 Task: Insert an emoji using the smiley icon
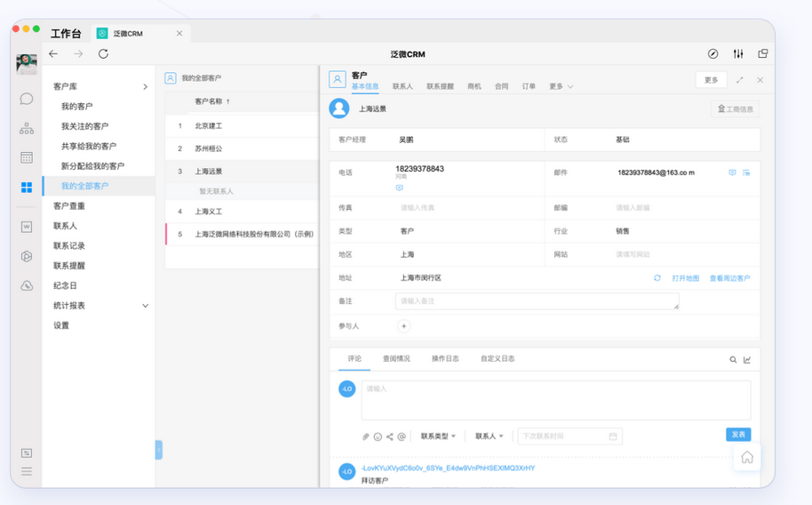(x=378, y=437)
